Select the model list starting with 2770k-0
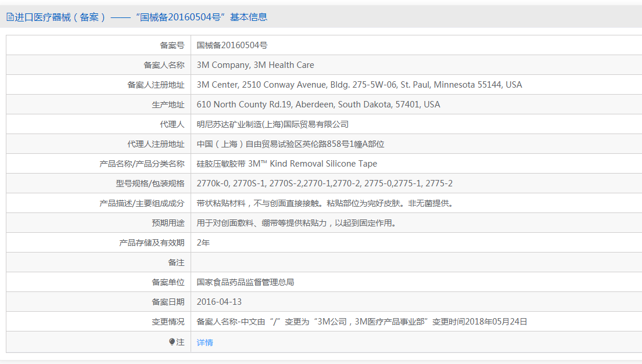This screenshot has height=364, width=642. coord(325,183)
